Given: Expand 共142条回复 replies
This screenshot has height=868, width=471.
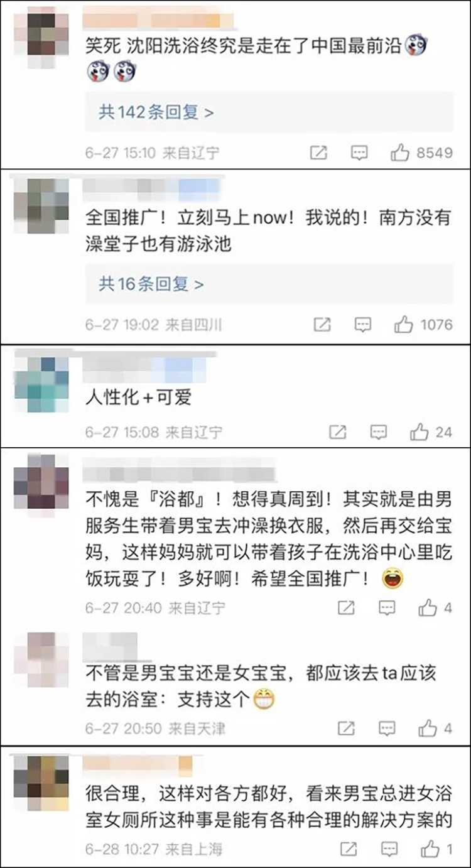Looking at the screenshot, I should pos(156,112).
